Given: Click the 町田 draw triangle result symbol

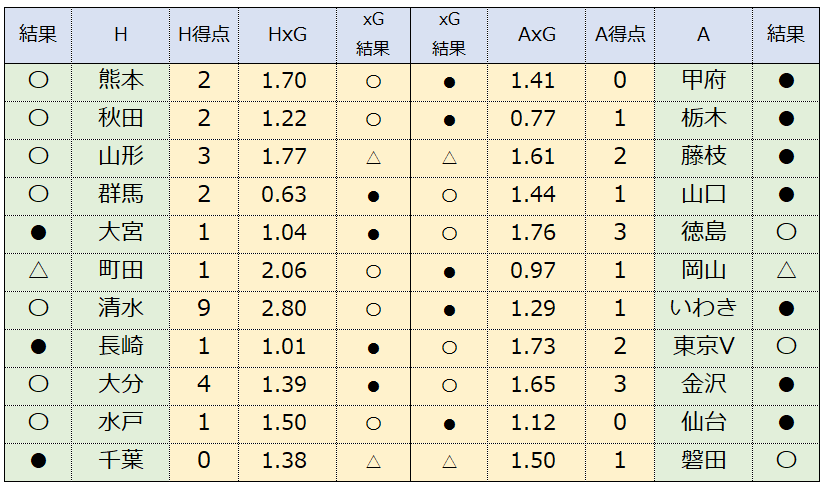Looking at the screenshot, I should 38,270.
